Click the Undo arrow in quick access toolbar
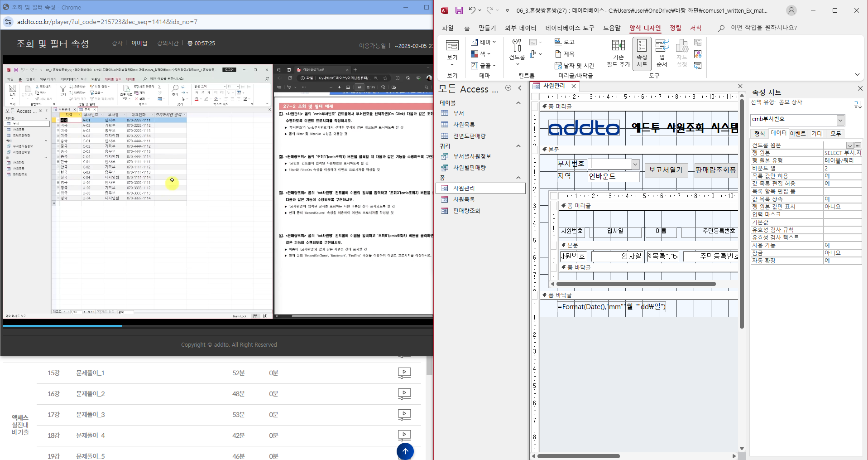This screenshot has height=460, width=868. tap(472, 10)
